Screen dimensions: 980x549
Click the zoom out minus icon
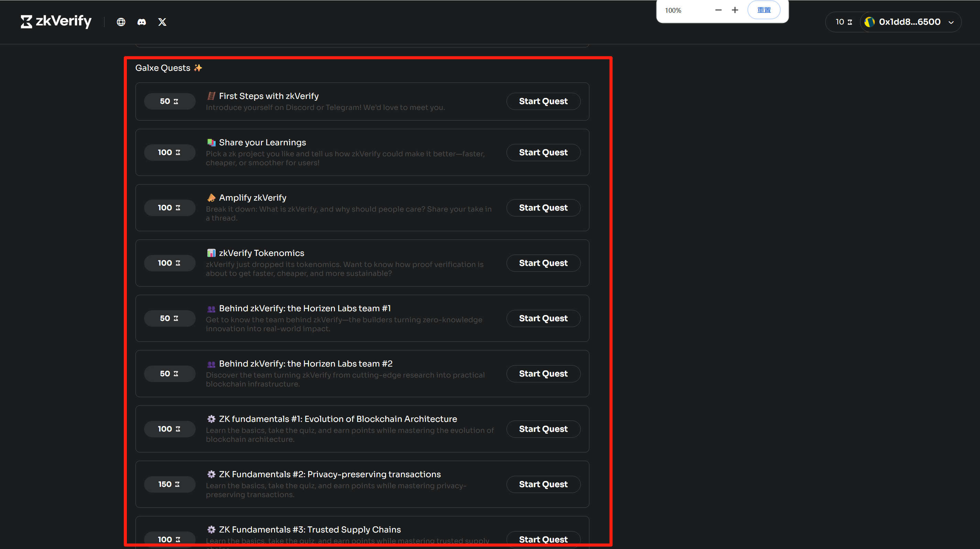pos(718,10)
